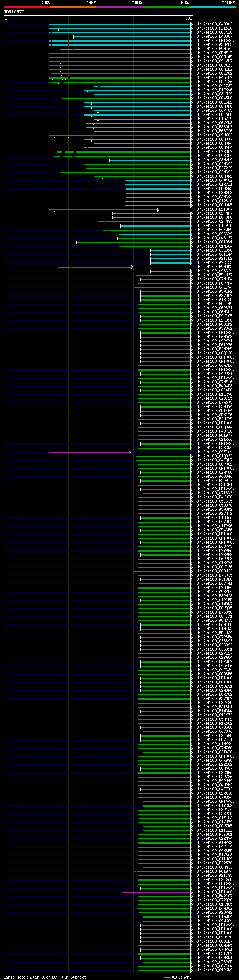
Task: Pick the UniRef100_A9SCI4 row label
Action: click(x=214, y=271)
